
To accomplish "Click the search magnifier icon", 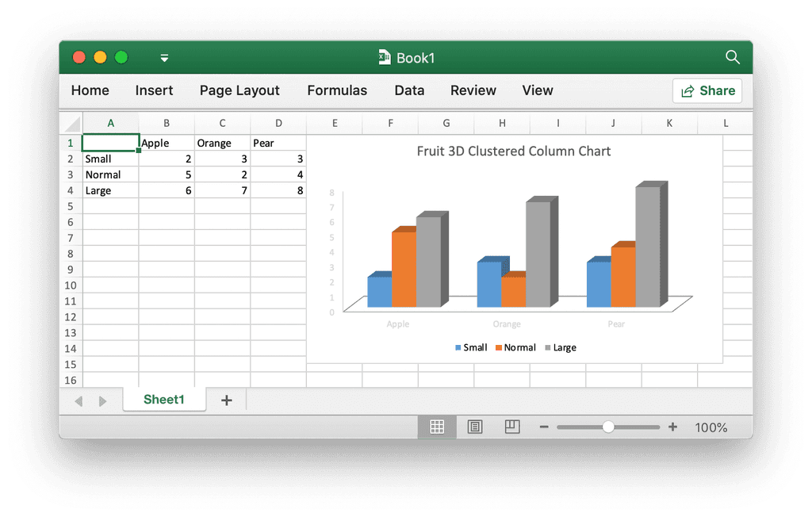I will [x=732, y=57].
